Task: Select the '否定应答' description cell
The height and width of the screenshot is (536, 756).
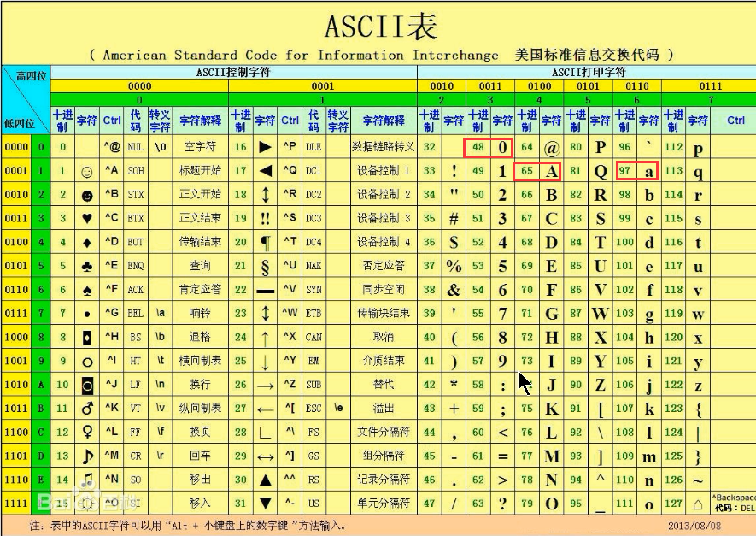Action: click(x=384, y=265)
